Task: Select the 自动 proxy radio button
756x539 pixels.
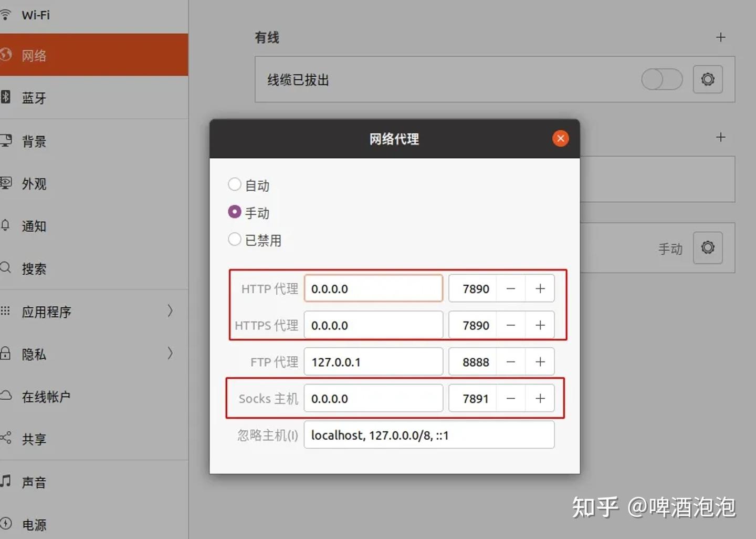Action: coord(235,184)
